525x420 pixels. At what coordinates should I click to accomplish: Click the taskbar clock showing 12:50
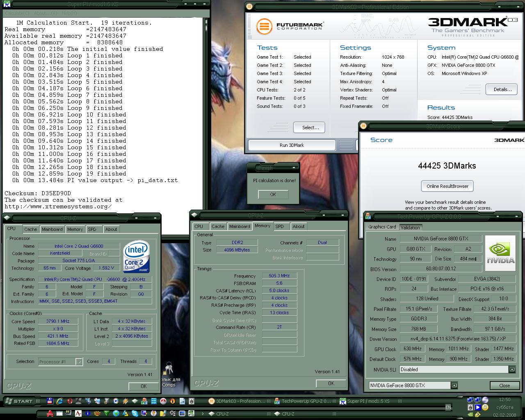(505, 399)
